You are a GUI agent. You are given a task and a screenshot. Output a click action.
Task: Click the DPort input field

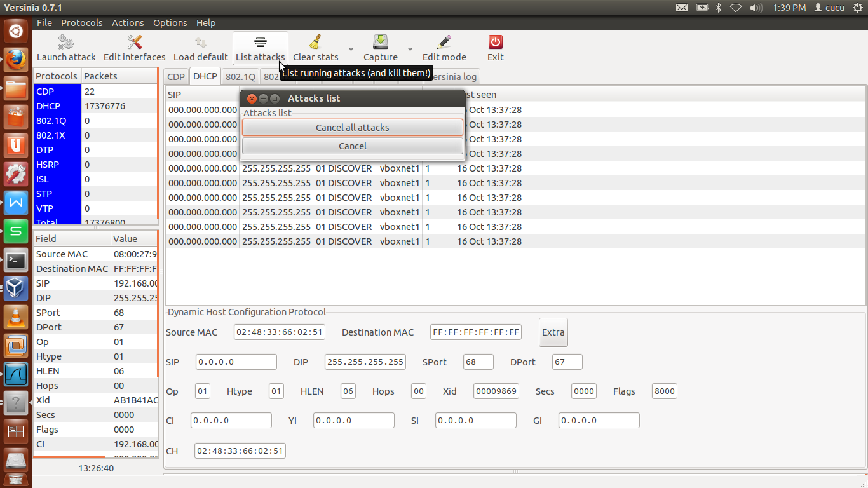click(x=567, y=362)
